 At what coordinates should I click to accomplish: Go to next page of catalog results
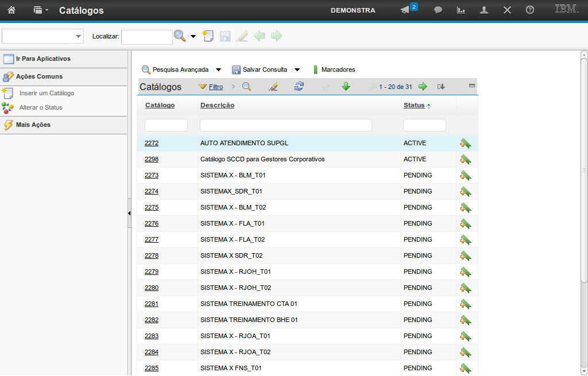423,87
